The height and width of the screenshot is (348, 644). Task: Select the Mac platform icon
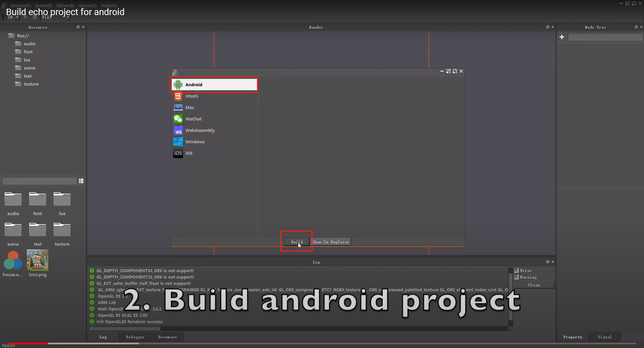[178, 108]
